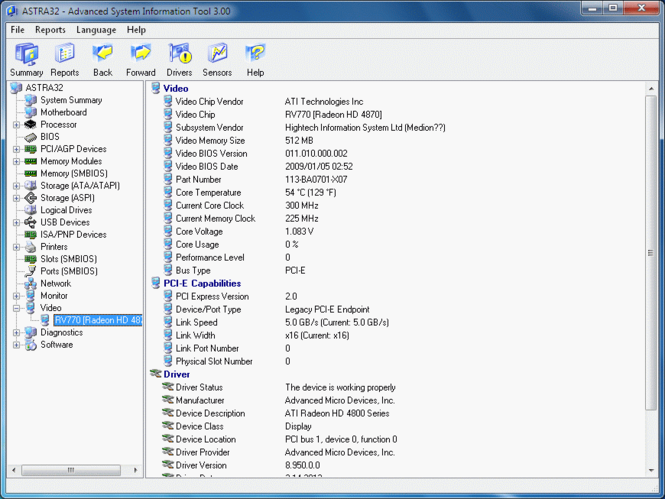Expand the Memory Modules node

16,162
